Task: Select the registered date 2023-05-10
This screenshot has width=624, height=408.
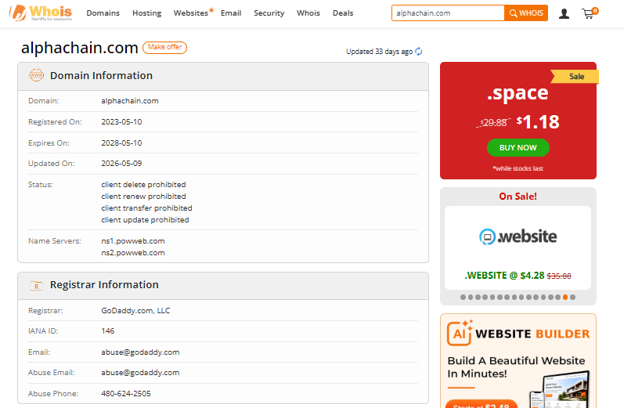Action: pos(121,122)
